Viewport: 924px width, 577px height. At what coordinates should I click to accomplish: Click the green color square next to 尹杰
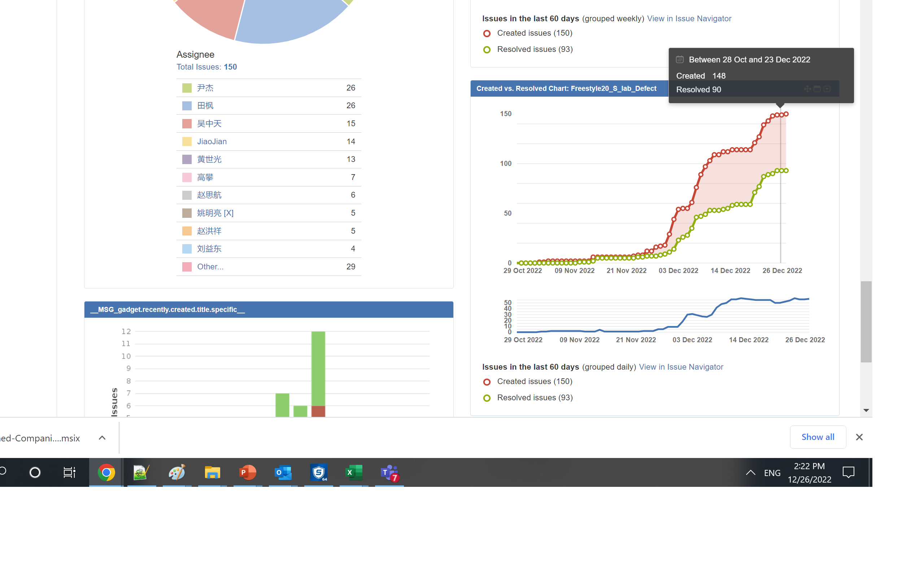click(187, 87)
